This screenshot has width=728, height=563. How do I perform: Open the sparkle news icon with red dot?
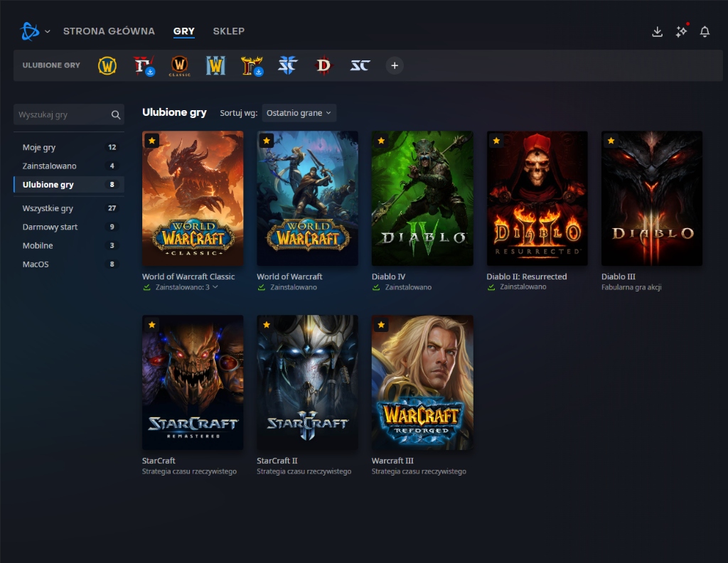pos(681,31)
